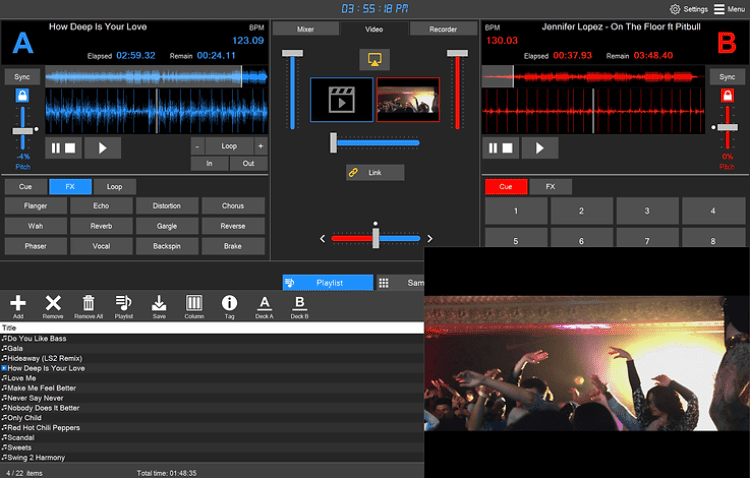Open the Tag info icon
Viewport: 750px width, 478px height.
229,303
